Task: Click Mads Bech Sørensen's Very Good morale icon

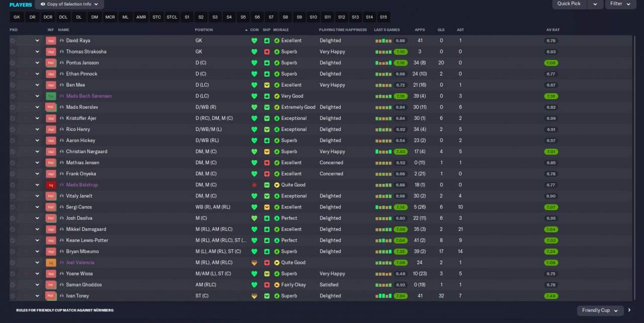Action: (x=277, y=96)
